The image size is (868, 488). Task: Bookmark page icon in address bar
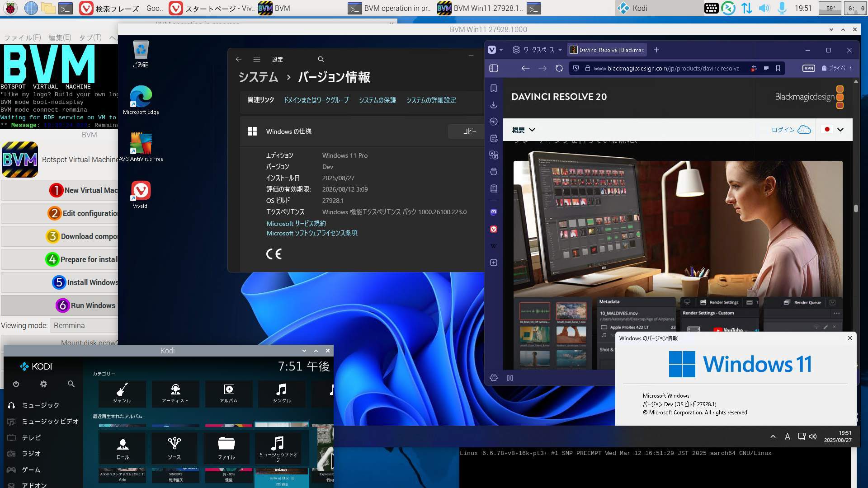pos(778,68)
